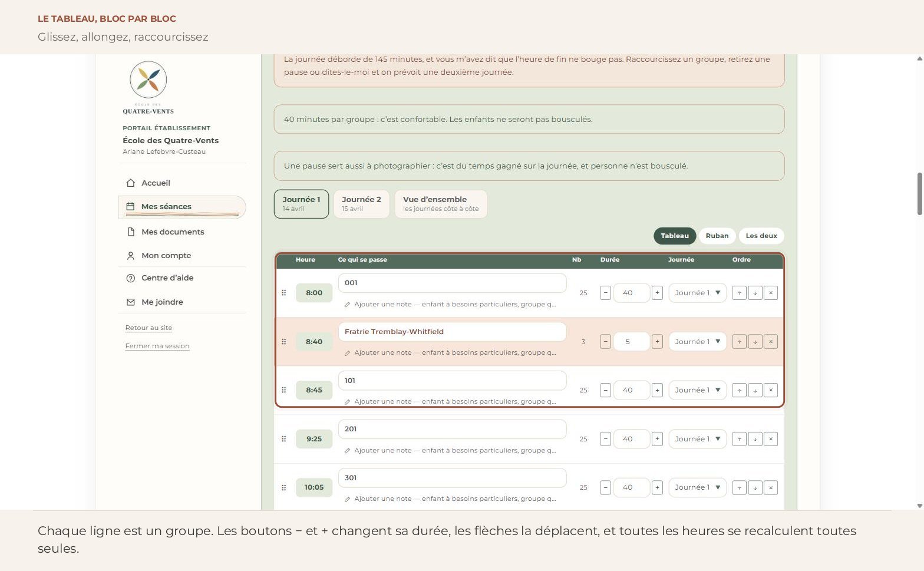The image size is (924, 571).
Task: Click the 8:40 time badge
Action: [314, 342]
